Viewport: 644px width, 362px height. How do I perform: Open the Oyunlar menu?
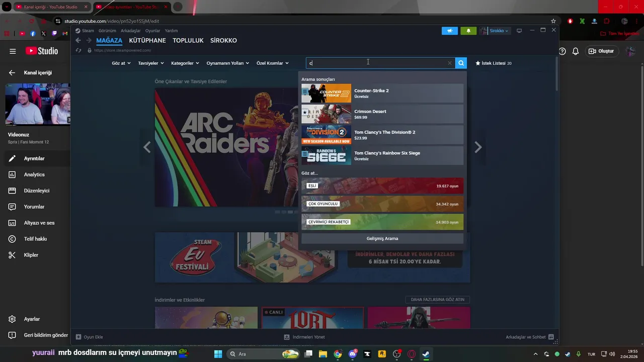tap(153, 31)
